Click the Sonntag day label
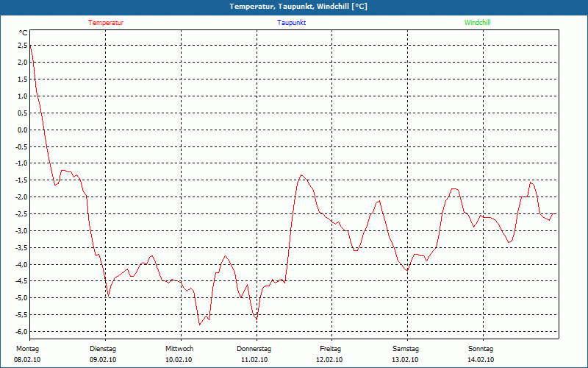The height and width of the screenshot is (368, 588). coord(481,349)
